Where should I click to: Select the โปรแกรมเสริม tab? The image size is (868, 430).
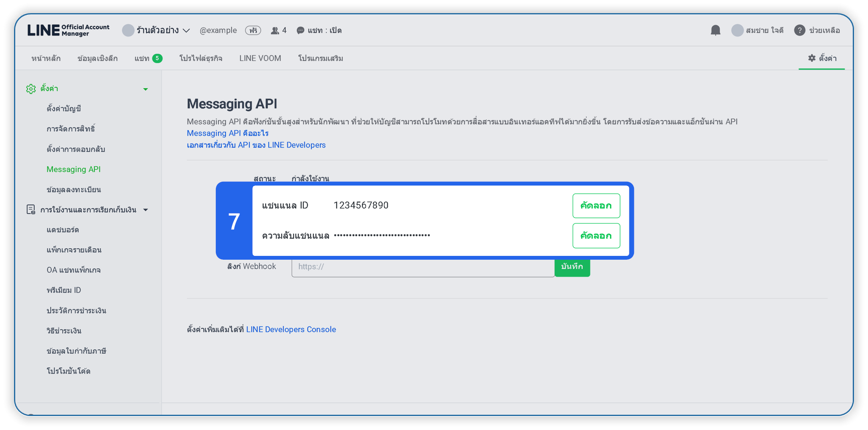(321, 58)
